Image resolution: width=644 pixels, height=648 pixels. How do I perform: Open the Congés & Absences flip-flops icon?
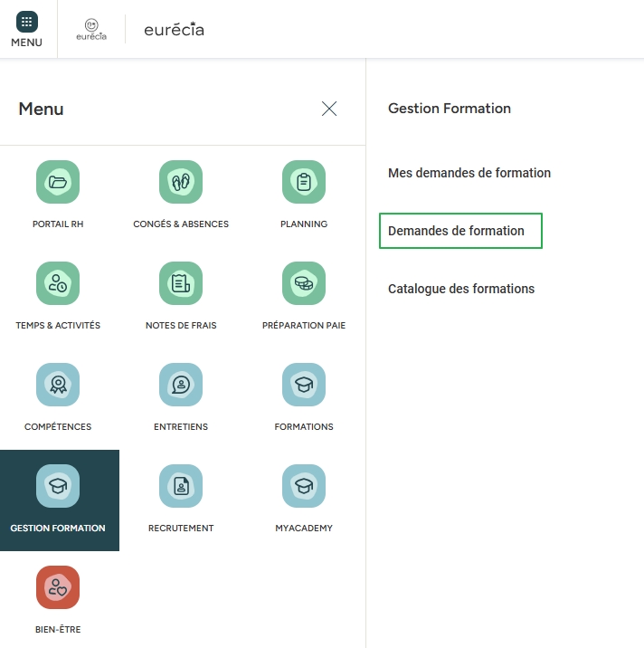pos(181,182)
